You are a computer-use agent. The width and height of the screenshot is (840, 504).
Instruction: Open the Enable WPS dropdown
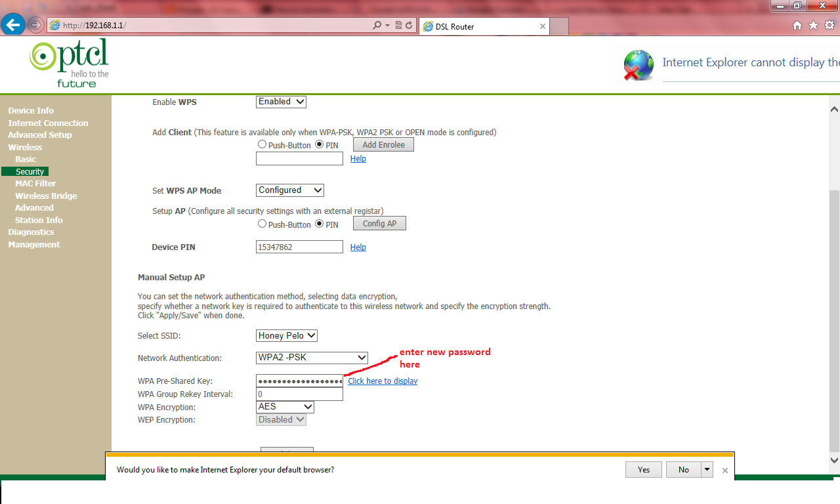point(281,102)
